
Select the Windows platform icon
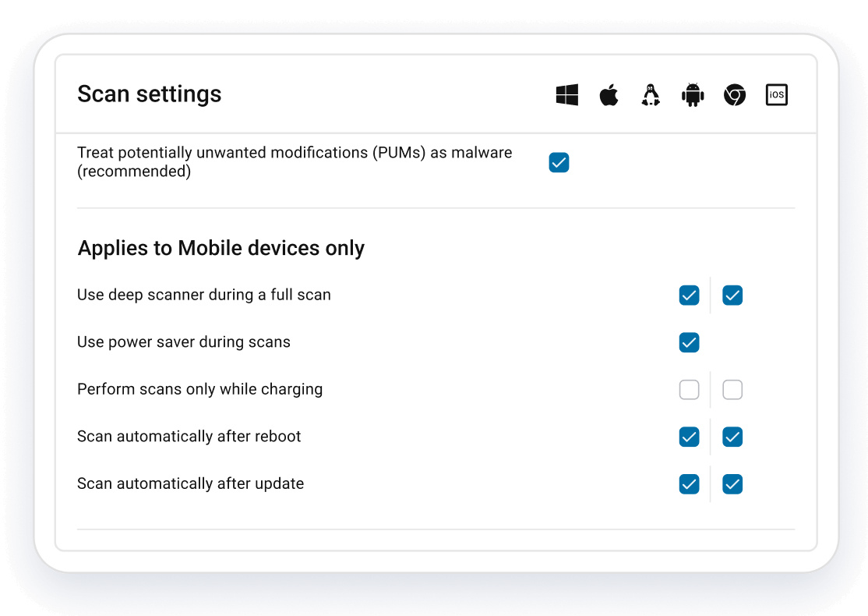566,94
